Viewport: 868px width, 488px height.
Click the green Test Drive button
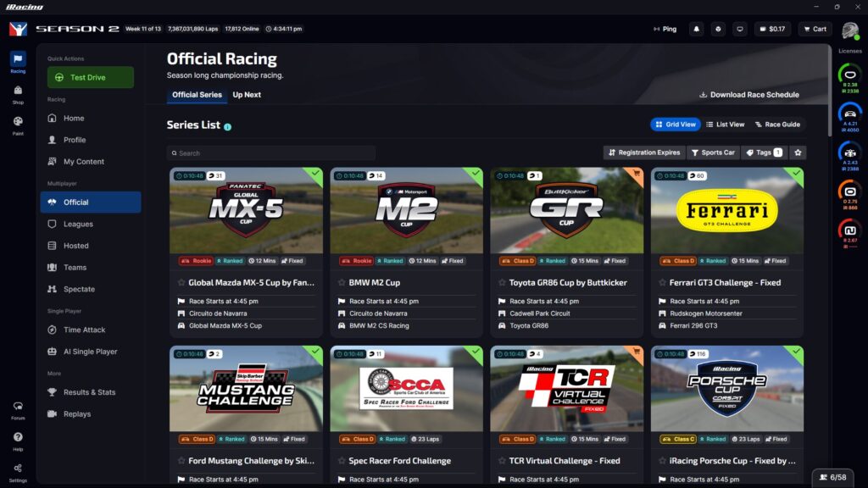coord(90,77)
